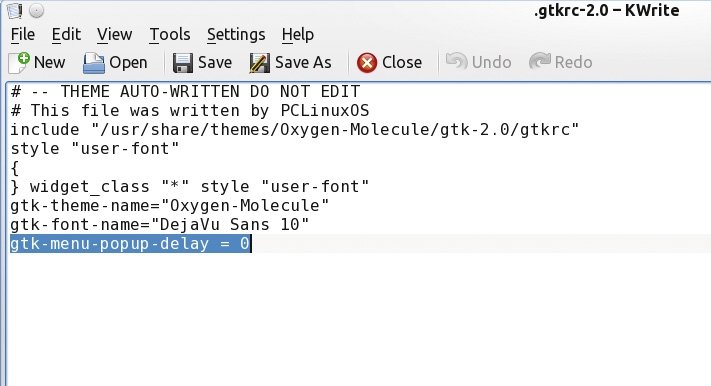Click the Save floppy disk icon
Screen dimensions: 711x386
tap(183, 63)
